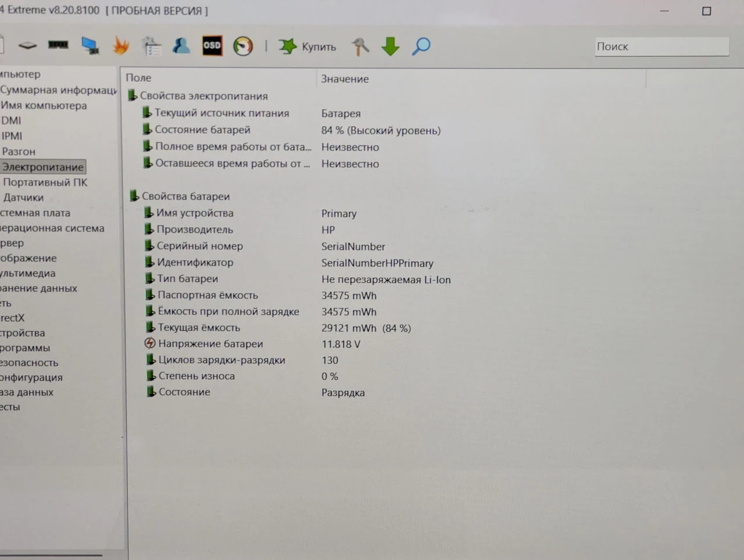744x560 pixels.
Task: Click the green download arrow icon
Action: coord(391,46)
